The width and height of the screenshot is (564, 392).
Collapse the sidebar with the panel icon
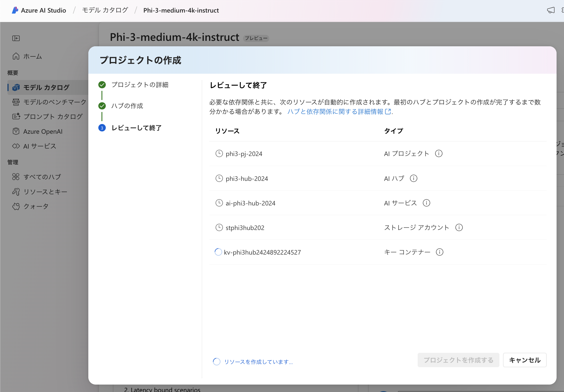[x=16, y=38]
